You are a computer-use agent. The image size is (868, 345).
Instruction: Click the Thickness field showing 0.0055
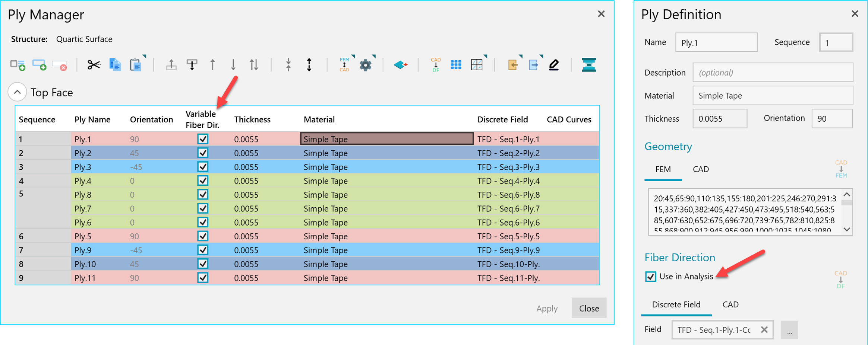(720, 119)
